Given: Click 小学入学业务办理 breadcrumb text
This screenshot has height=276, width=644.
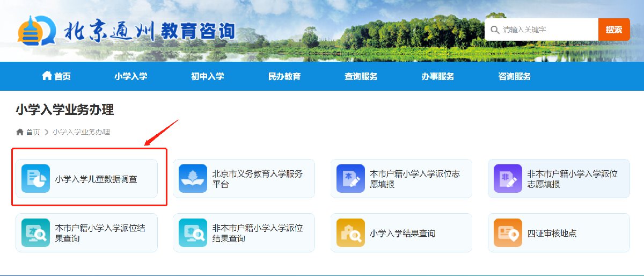Looking at the screenshot, I should click(81, 132).
